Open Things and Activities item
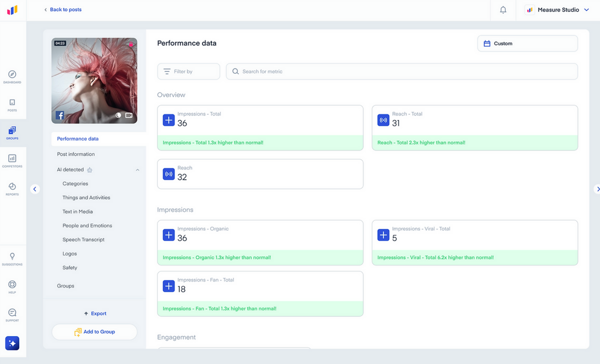Screen dimensions: 600x364 [x=86, y=198]
